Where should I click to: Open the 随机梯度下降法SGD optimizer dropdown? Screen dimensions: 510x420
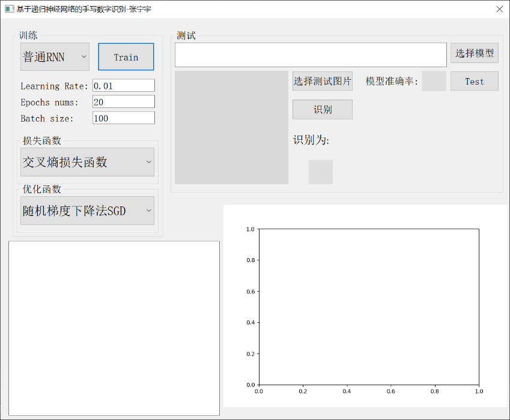point(87,211)
